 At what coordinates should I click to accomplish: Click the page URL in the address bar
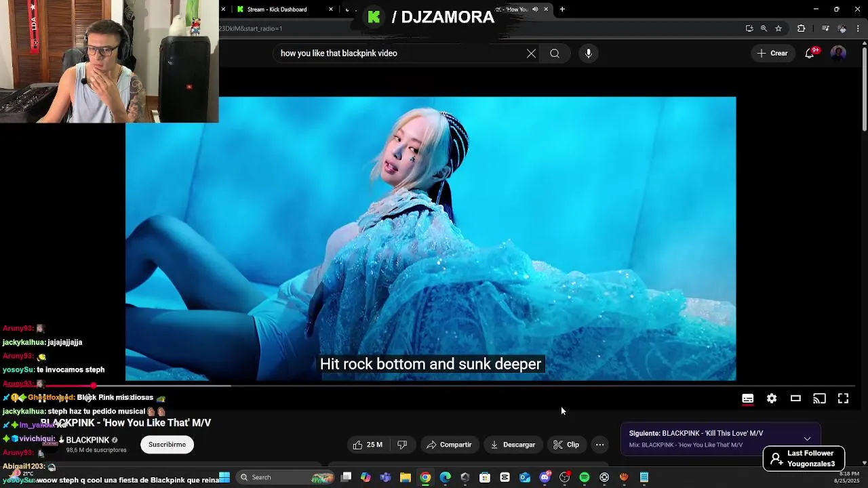pyautogui.click(x=251, y=28)
